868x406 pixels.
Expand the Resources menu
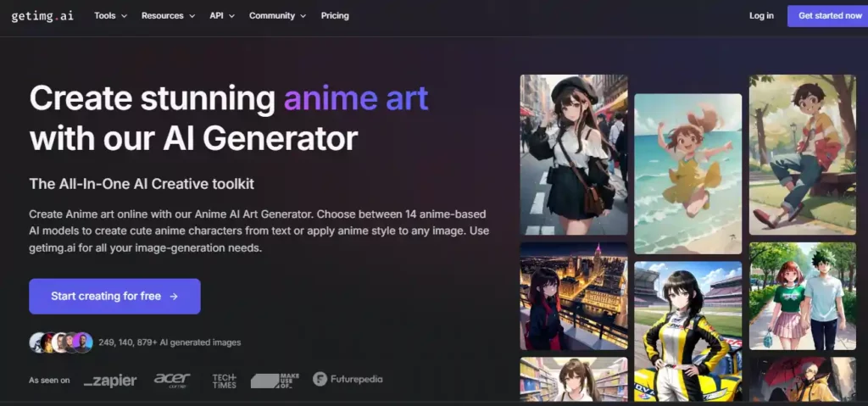point(168,16)
